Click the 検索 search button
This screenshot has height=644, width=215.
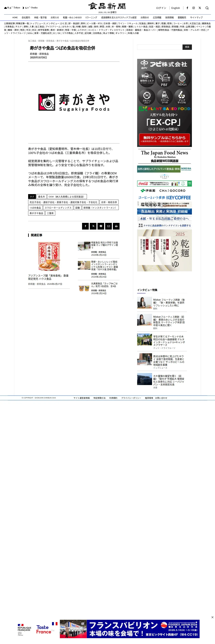pos(187,47)
